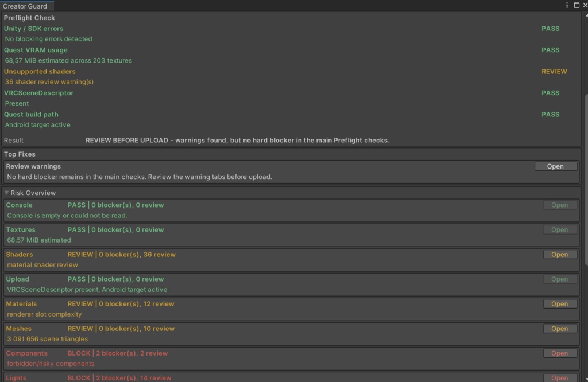Screen dimensions: 588x382
Task: Click the Lights row title
Action: click(x=16, y=378)
